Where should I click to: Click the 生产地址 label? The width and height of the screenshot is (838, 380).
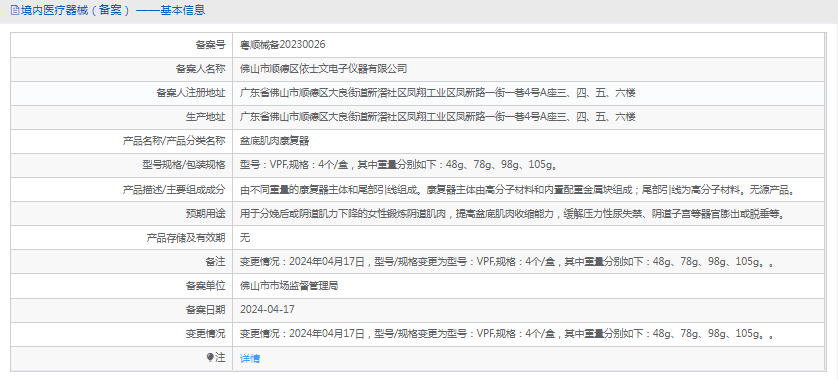pyautogui.click(x=206, y=117)
